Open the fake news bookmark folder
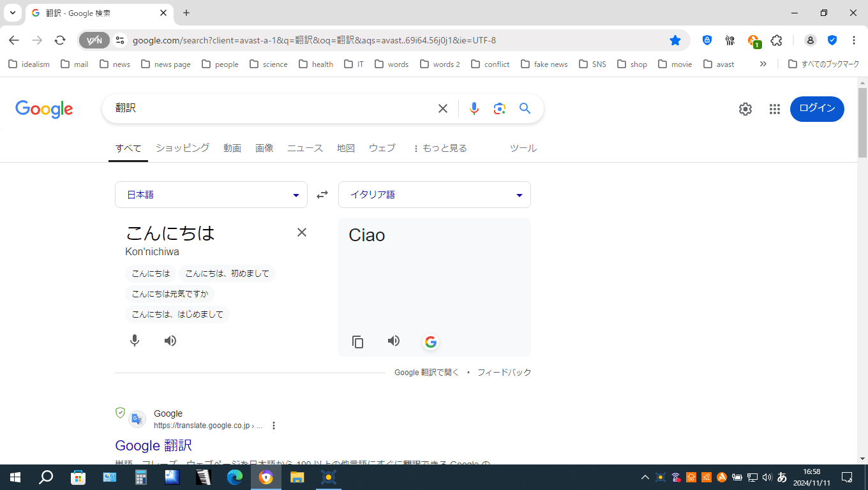 (x=544, y=64)
